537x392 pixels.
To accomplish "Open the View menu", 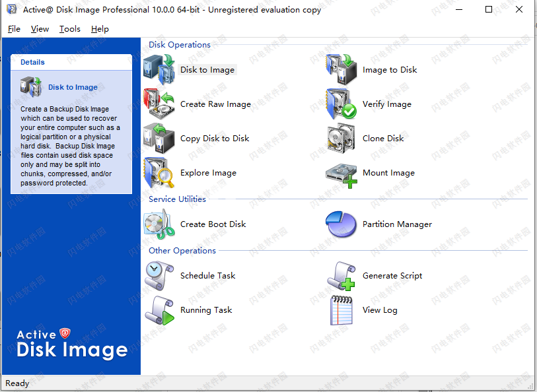I will 40,29.
